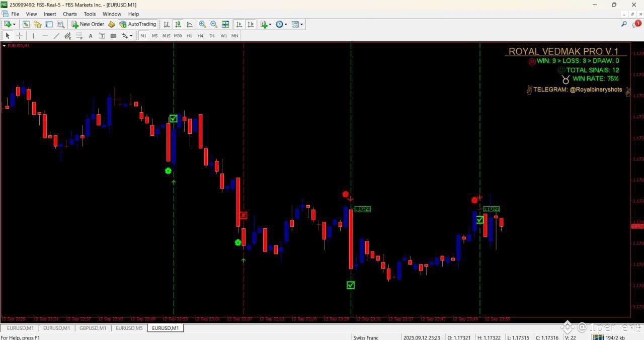Toggle the AutoTrading button
Screen dimensions: 644x340
138,24
